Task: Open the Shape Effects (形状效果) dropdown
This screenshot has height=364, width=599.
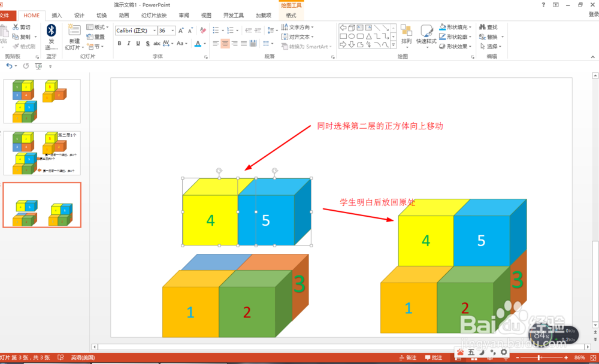Action: coord(455,46)
